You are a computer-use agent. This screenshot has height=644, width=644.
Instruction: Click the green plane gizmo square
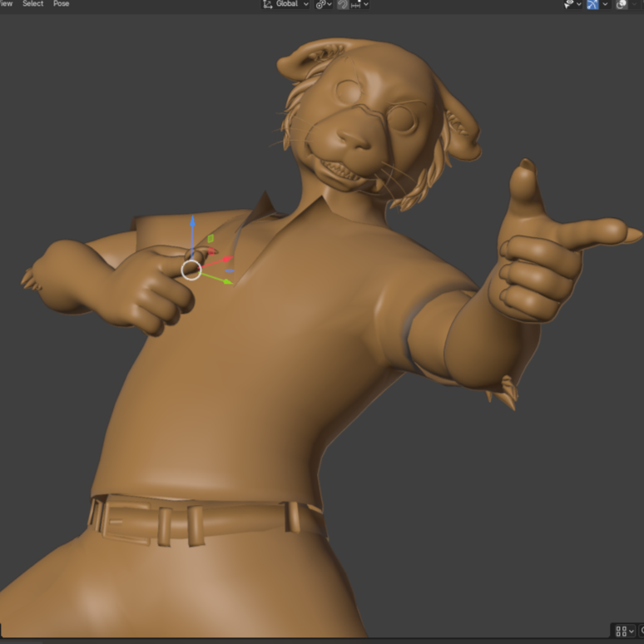point(211,238)
